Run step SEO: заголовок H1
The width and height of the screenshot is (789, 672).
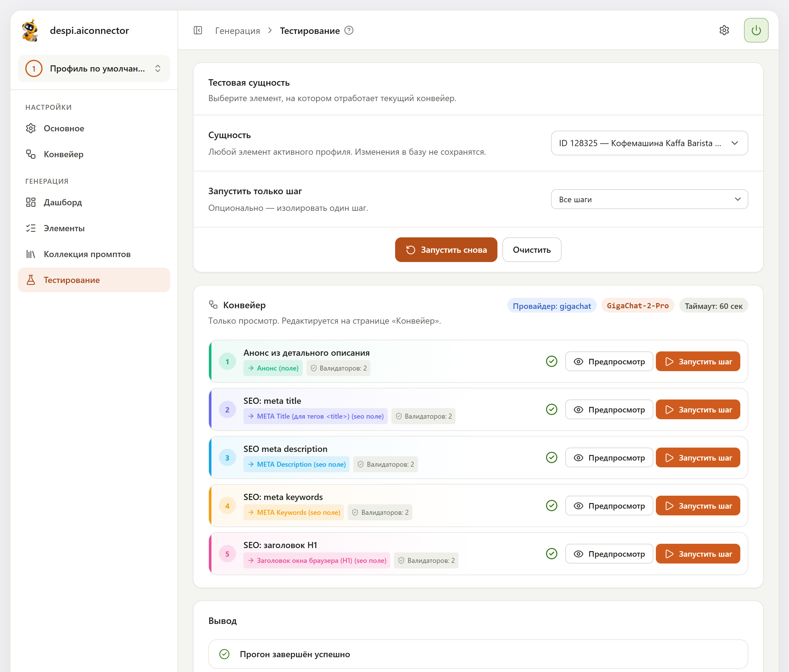click(697, 554)
